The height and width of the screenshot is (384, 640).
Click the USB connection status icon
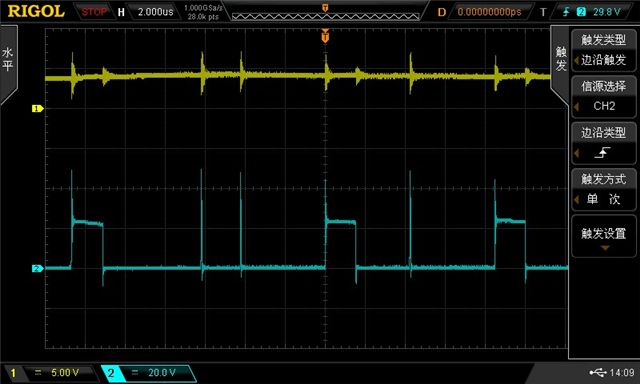(598, 372)
